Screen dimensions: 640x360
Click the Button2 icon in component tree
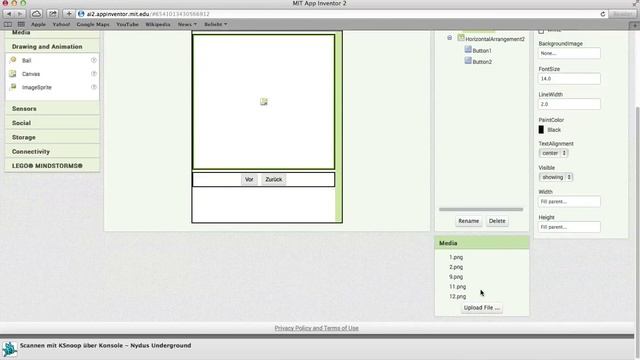(468, 61)
